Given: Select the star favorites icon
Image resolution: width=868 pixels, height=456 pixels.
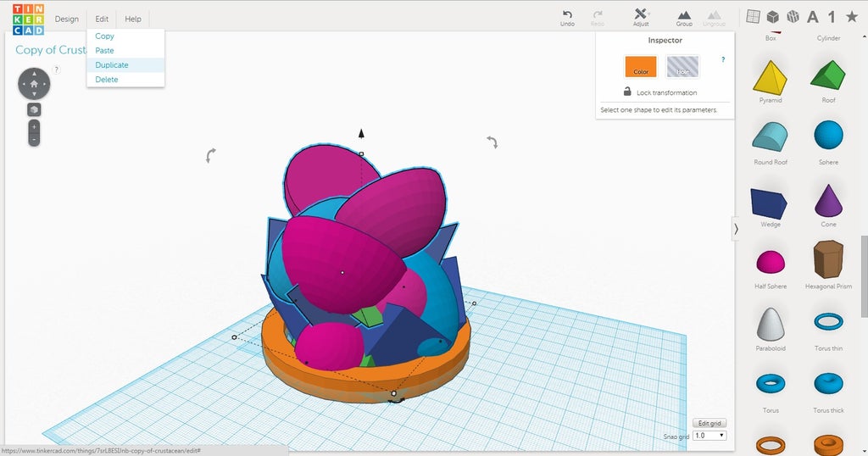Looking at the screenshot, I should click(x=852, y=17).
